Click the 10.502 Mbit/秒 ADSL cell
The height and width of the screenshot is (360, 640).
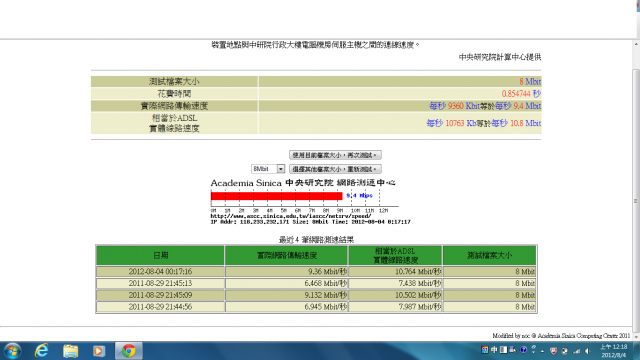pos(395,295)
